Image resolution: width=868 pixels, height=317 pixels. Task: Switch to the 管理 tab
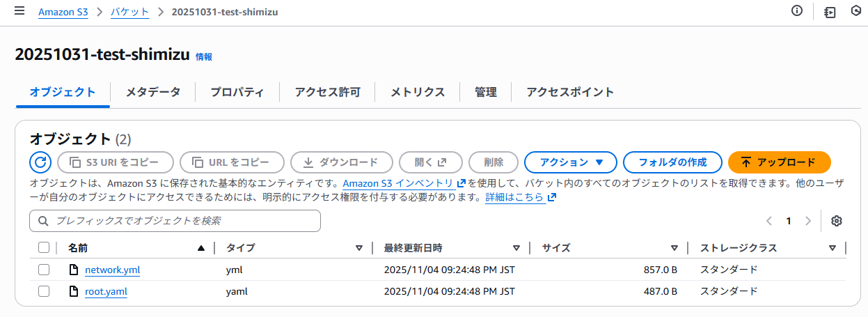coord(486,92)
